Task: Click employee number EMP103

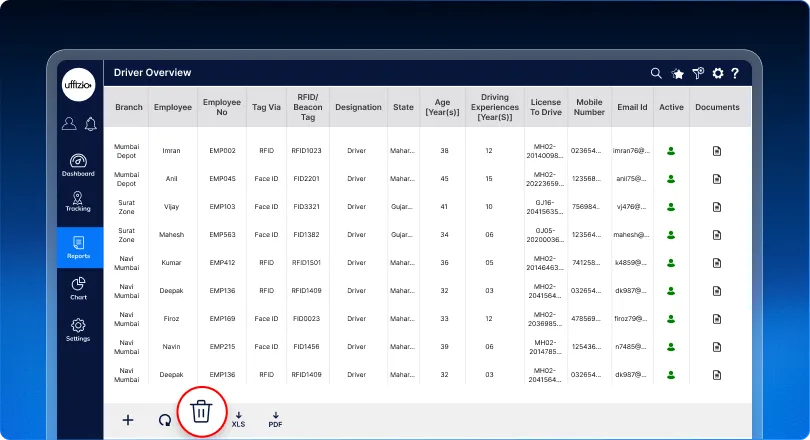Action: (x=222, y=207)
